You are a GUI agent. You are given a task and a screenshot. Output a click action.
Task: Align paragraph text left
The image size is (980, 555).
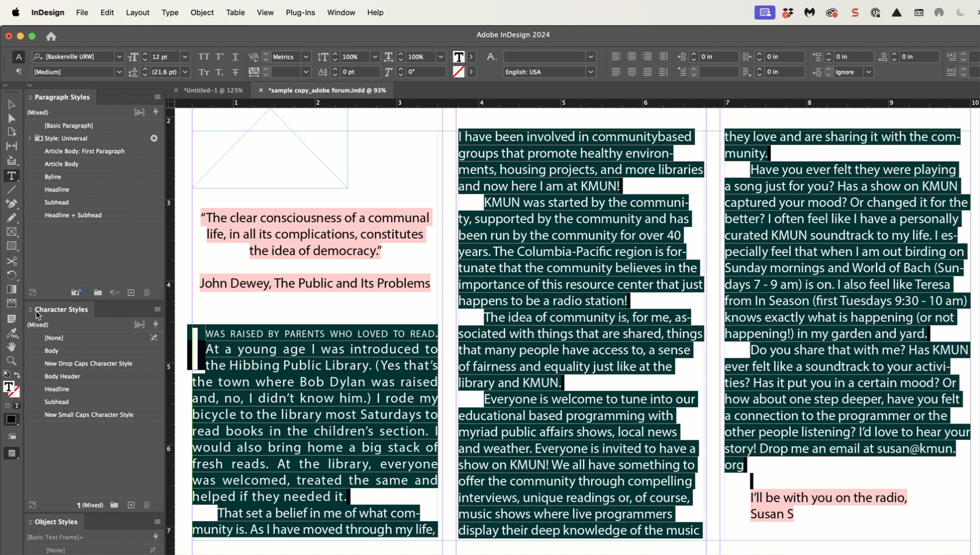(x=616, y=56)
